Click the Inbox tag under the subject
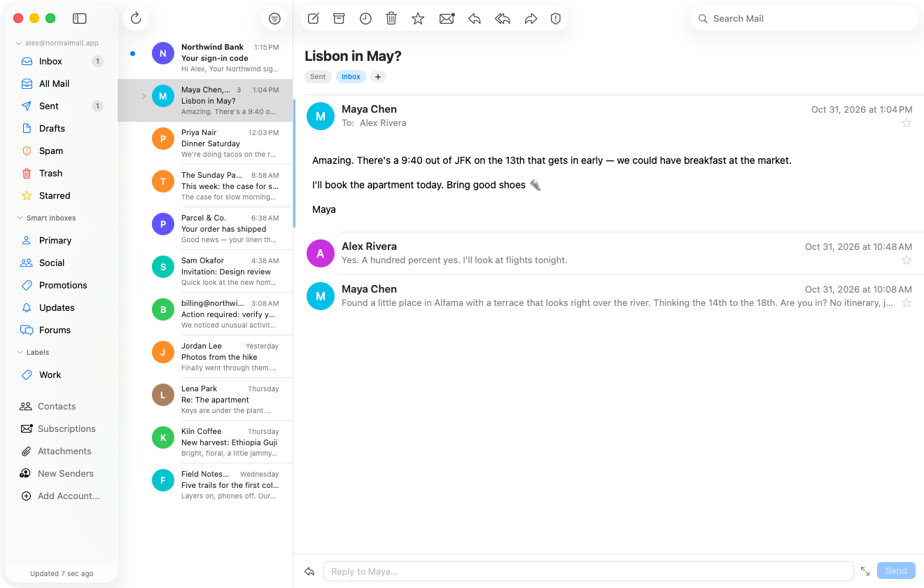The image size is (924, 588). (x=351, y=77)
